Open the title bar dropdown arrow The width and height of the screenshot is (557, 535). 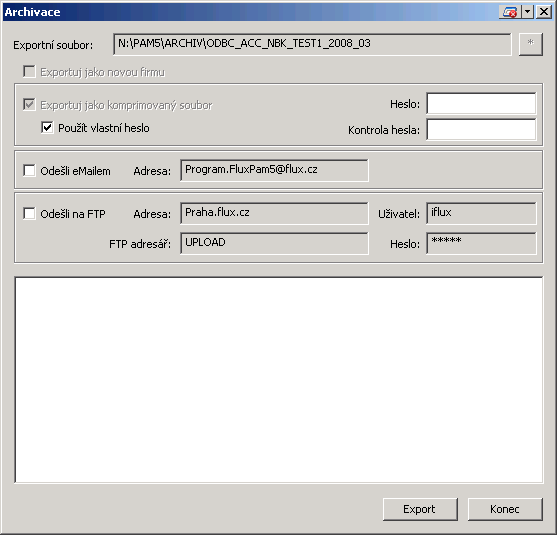pos(528,12)
